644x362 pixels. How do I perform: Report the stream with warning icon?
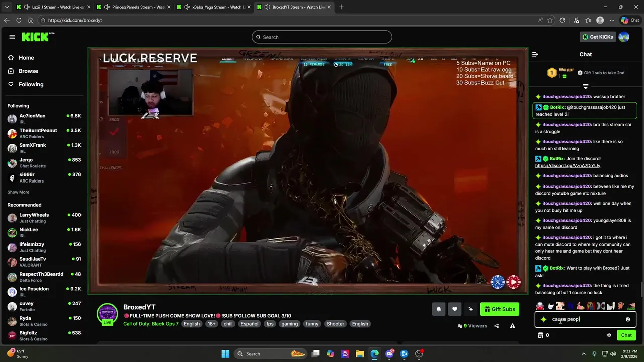512,326
